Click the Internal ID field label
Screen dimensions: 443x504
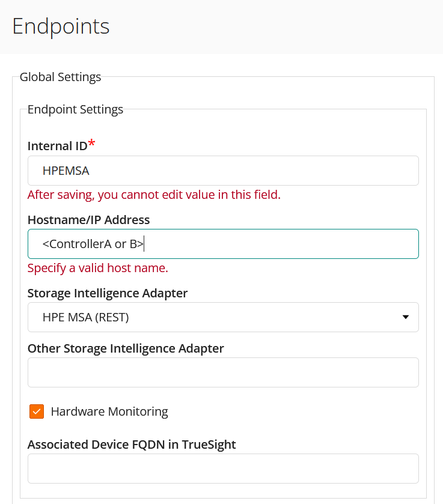57,145
